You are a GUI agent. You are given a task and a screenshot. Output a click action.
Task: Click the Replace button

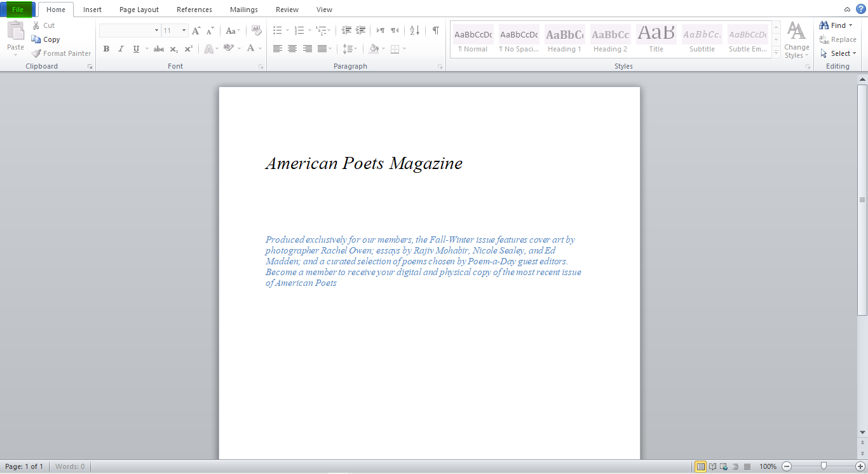[x=838, y=39]
